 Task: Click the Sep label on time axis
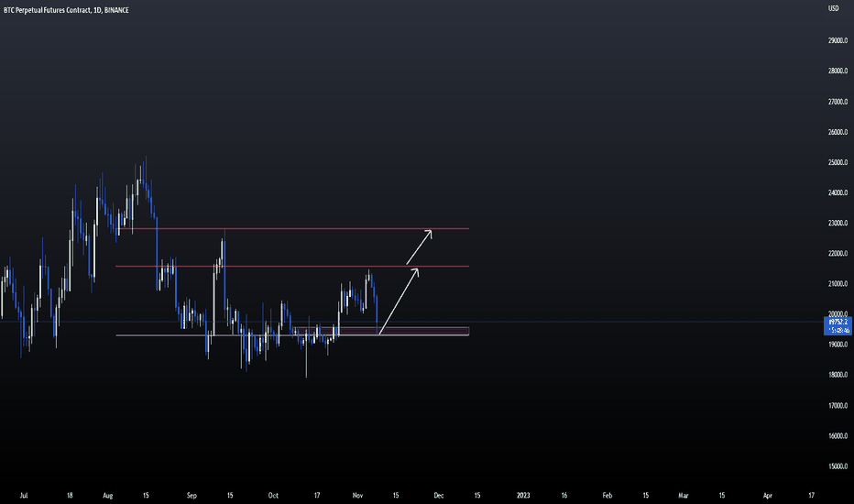[192, 495]
